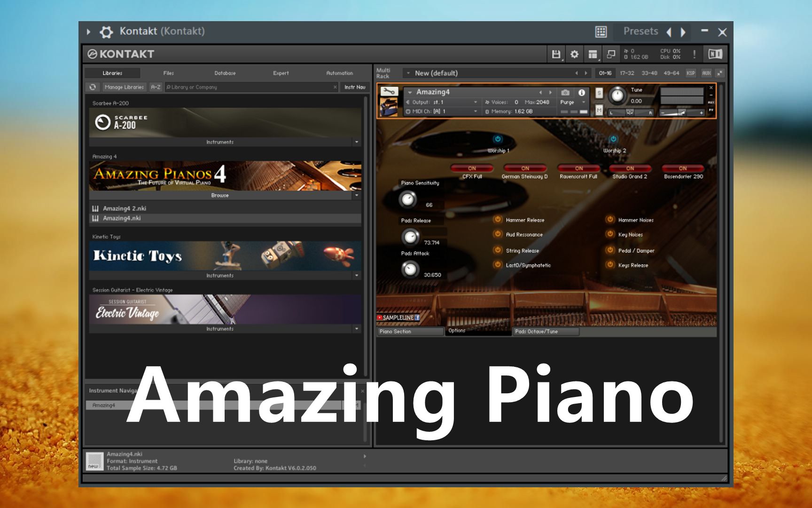Click the Amazing4 piano thumbnail icon
The width and height of the screenshot is (812, 508).
pos(389,107)
